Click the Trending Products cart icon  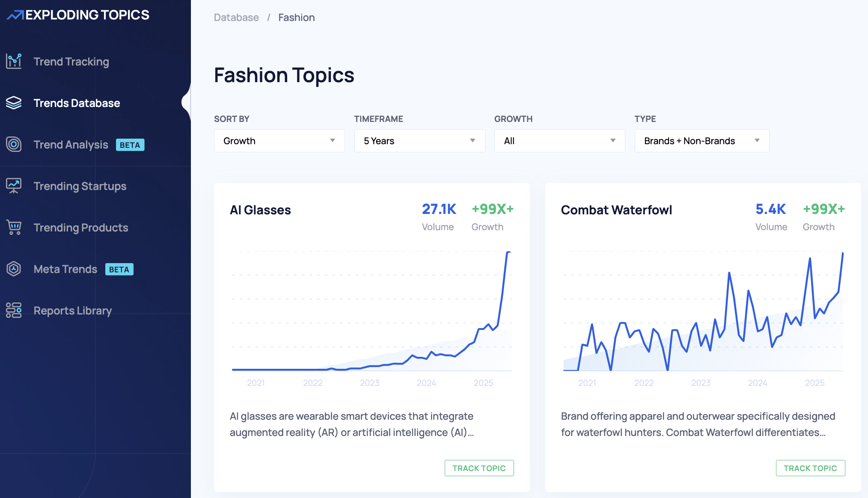tap(14, 227)
